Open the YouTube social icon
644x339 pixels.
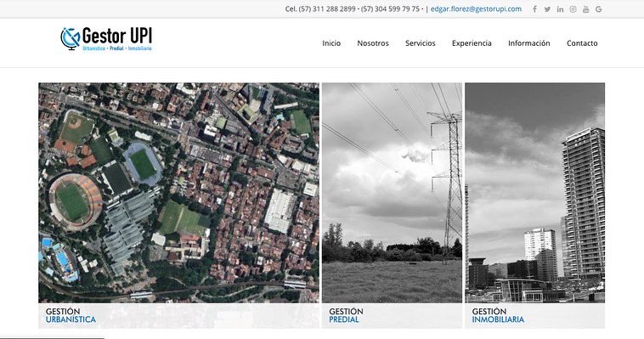(x=585, y=9)
